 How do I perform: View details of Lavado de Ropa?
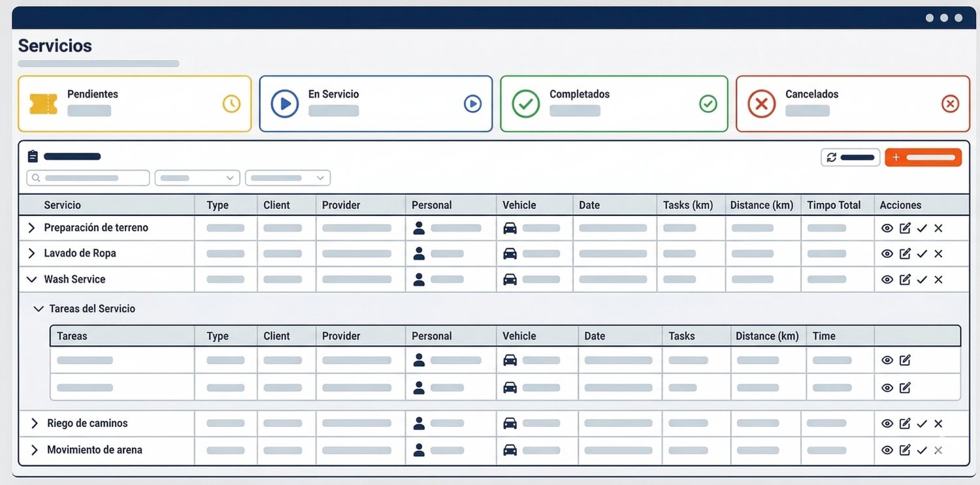pos(887,253)
